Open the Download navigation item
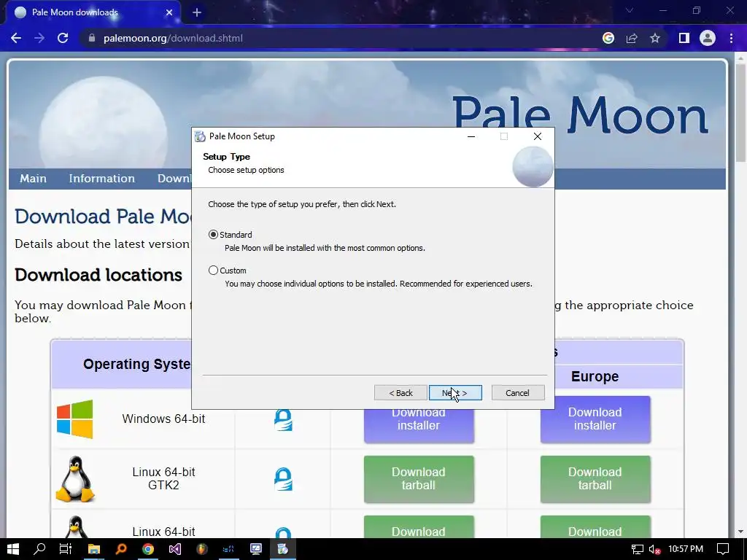Image resolution: width=747 pixels, height=560 pixels. [174, 179]
